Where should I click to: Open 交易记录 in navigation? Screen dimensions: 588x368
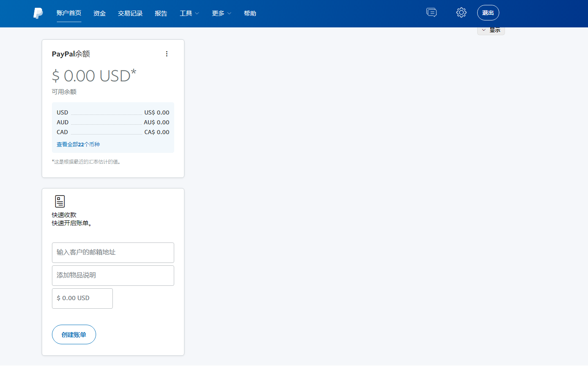(130, 13)
